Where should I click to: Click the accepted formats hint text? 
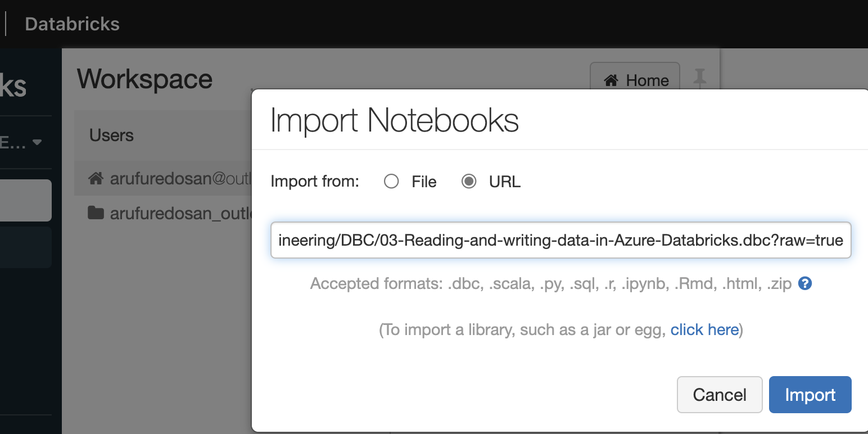point(551,283)
